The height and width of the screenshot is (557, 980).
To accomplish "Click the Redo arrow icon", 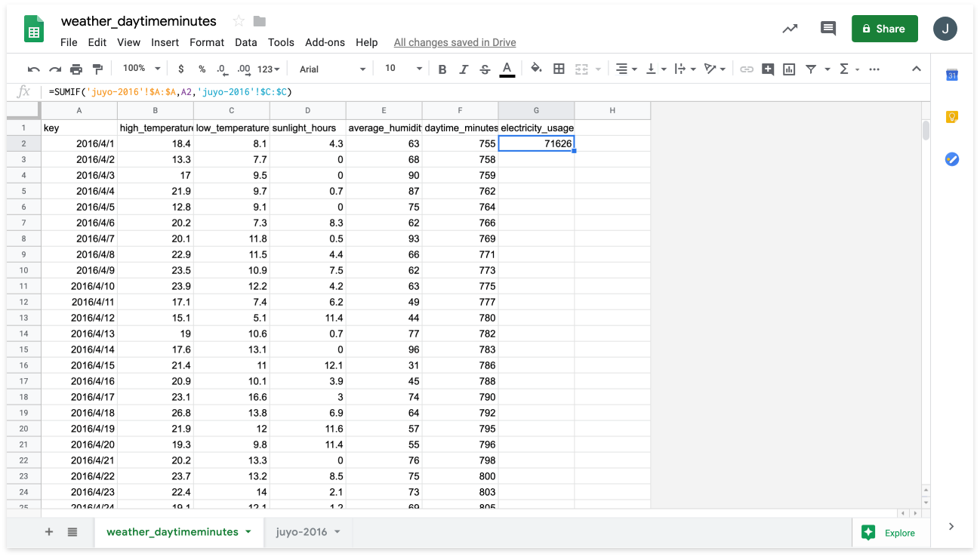I will click(x=55, y=69).
